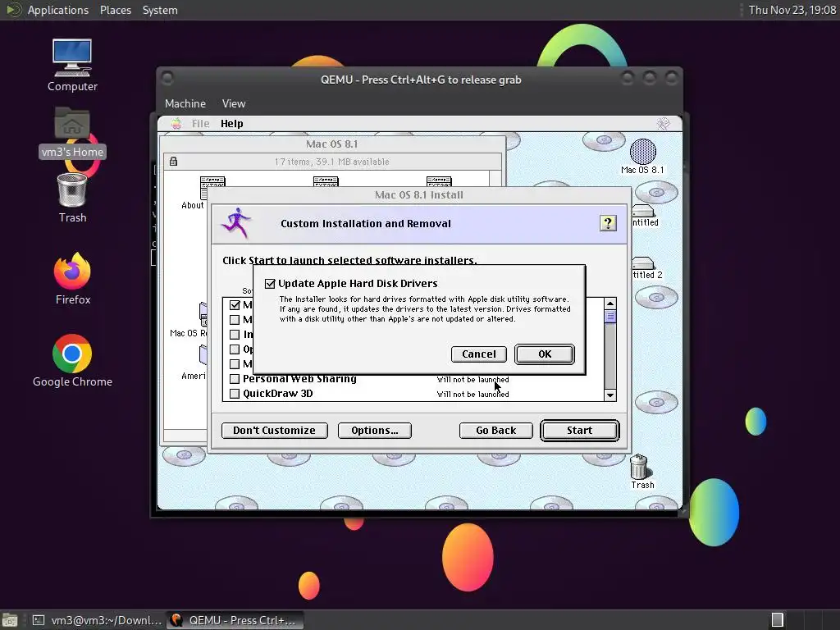Open Mac OS Help menu
The image size is (840, 630).
232,124
